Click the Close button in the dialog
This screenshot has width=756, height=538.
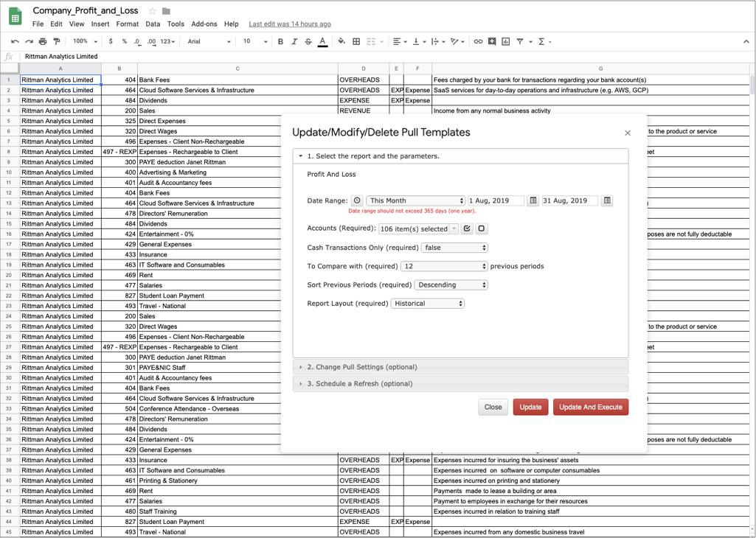[493, 408]
